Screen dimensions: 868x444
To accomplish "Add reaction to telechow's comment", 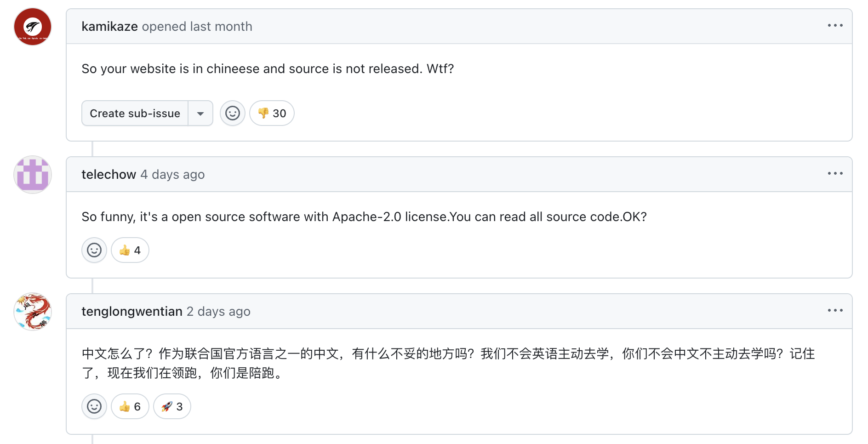I will 94,250.
